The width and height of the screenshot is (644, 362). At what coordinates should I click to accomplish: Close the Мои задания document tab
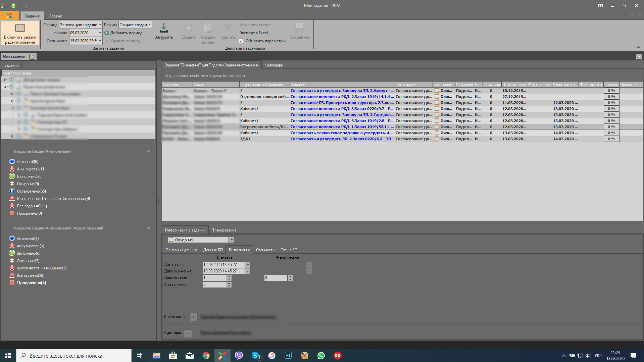point(32,56)
